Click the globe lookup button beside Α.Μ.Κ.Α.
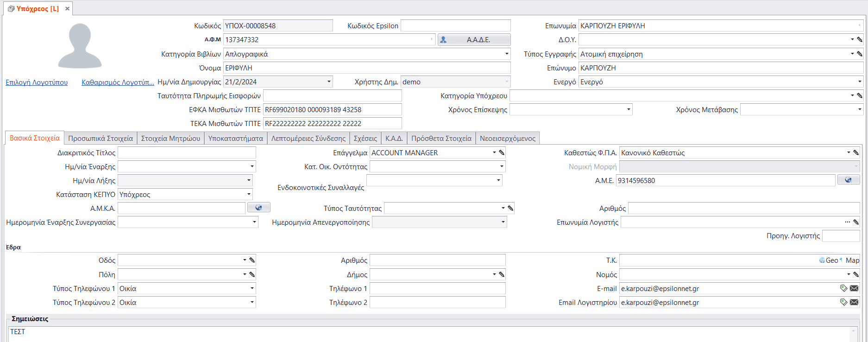This screenshot has height=342, width=868. (258, 208)
